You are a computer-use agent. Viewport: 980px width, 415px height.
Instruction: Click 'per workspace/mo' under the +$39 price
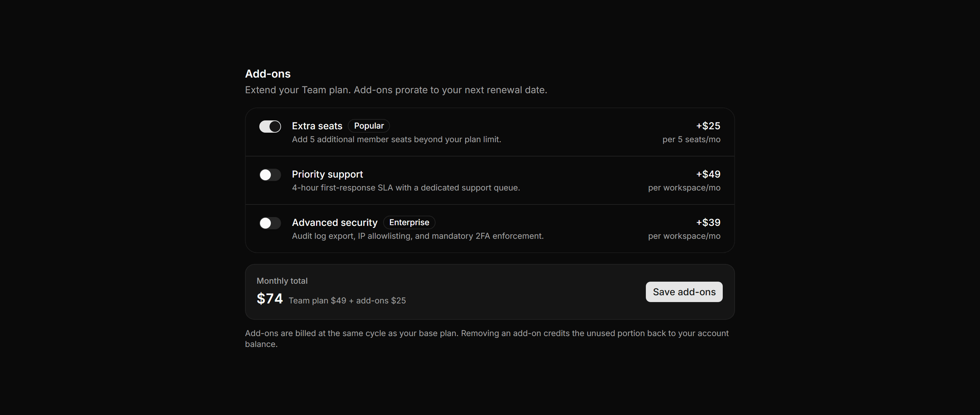684,236
